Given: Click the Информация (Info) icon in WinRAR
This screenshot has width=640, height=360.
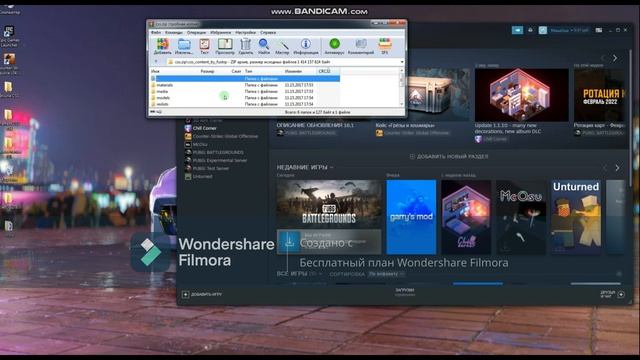Looking at the screenshot, I should (306, 46).
